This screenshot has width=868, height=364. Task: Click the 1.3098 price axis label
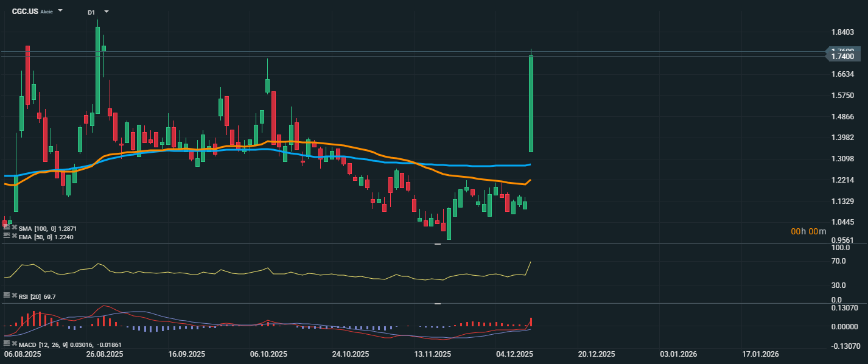coord(842,159)
